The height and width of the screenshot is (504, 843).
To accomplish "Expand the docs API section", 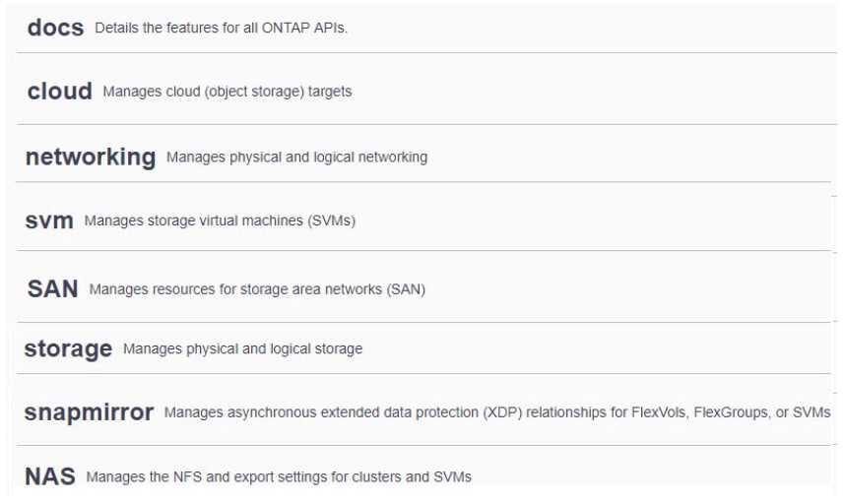I will click(55, 28).
